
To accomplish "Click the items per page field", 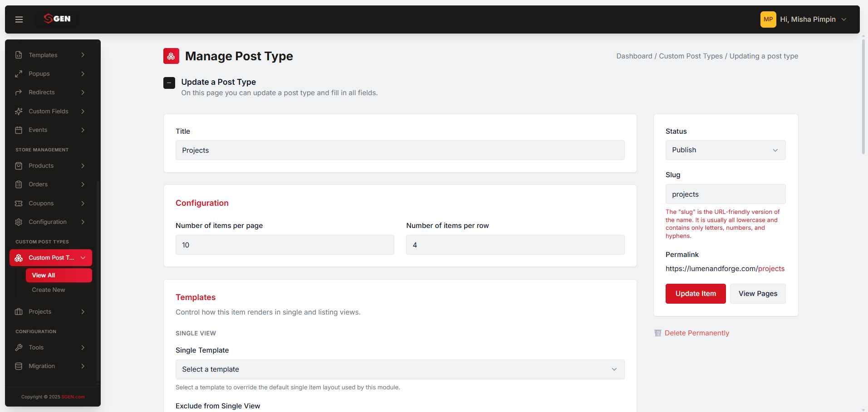I will pyautogui.click(x=285, y=245).
